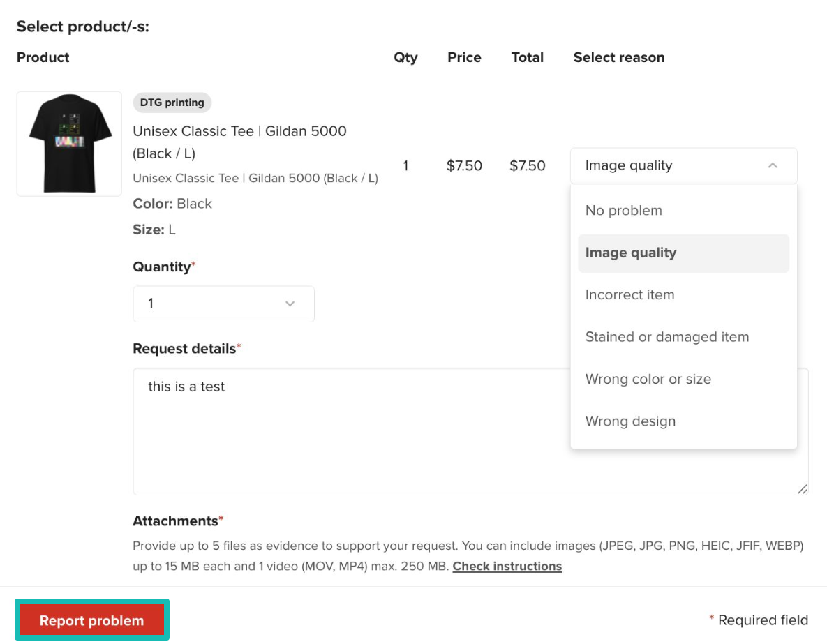Open the Quantity dropdown showing 1

pyautogui.click(x=223, y=304)
